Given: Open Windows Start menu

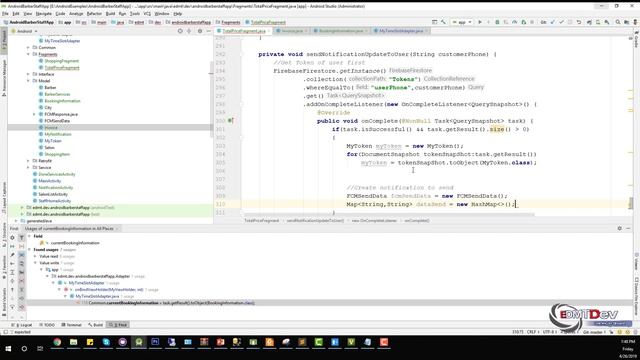Looking at the screenshot, I should click(8, 349).
